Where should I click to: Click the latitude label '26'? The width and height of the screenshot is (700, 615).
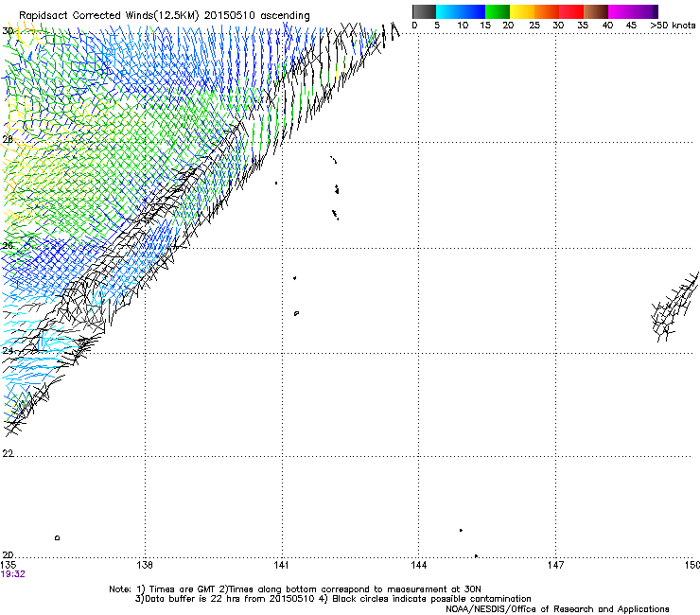coord(8,246)
